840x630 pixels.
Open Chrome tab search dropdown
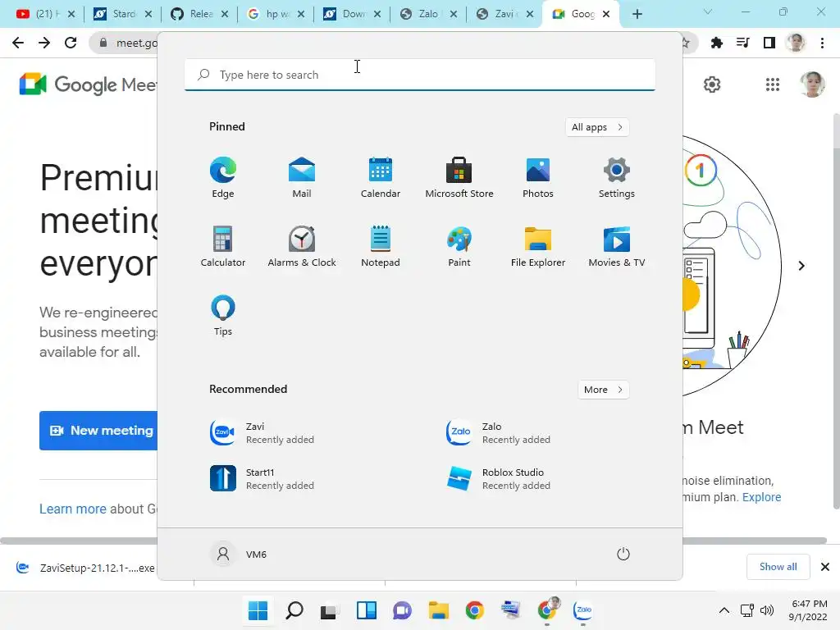(708, 11)
